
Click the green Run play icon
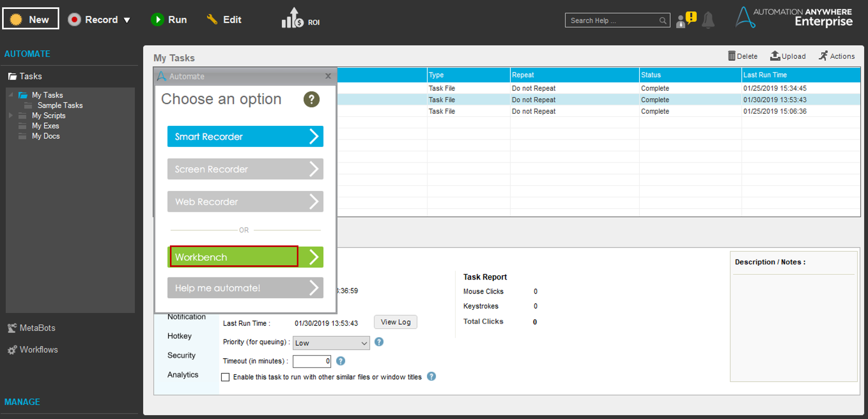(157, 19)
